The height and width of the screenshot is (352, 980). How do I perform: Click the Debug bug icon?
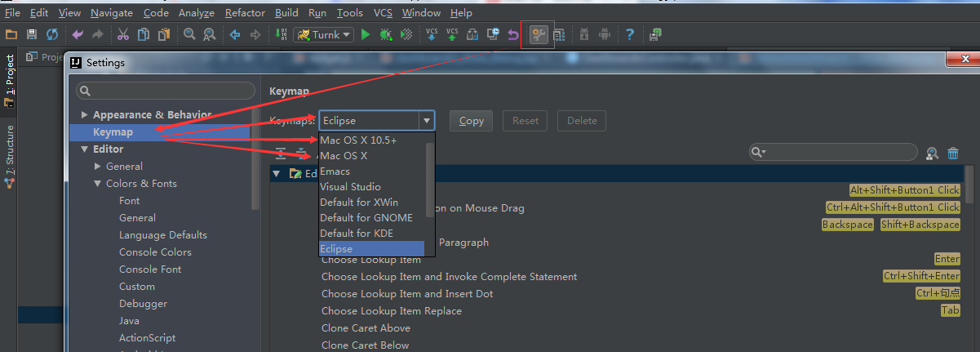coord(386,34)
